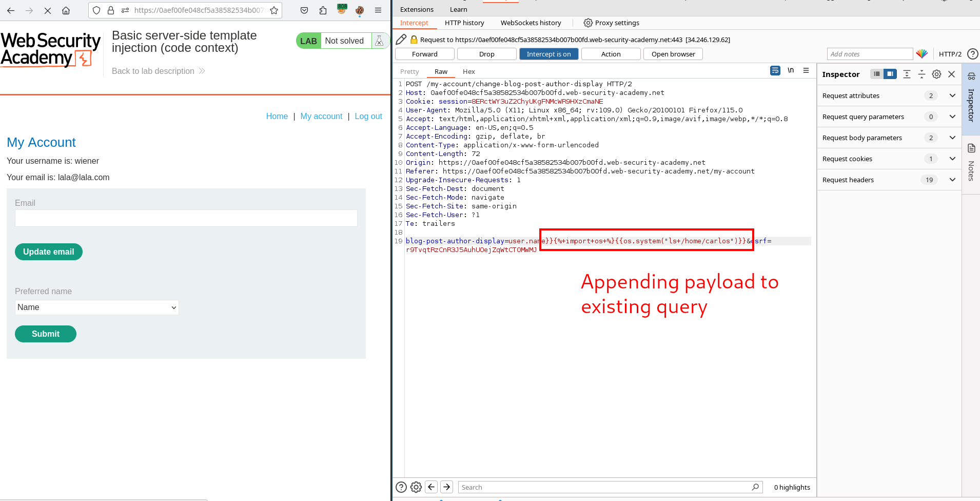This screenshot has width=980, height=501.
Task: Follow the My account link
Action: (x=322, y=116)
